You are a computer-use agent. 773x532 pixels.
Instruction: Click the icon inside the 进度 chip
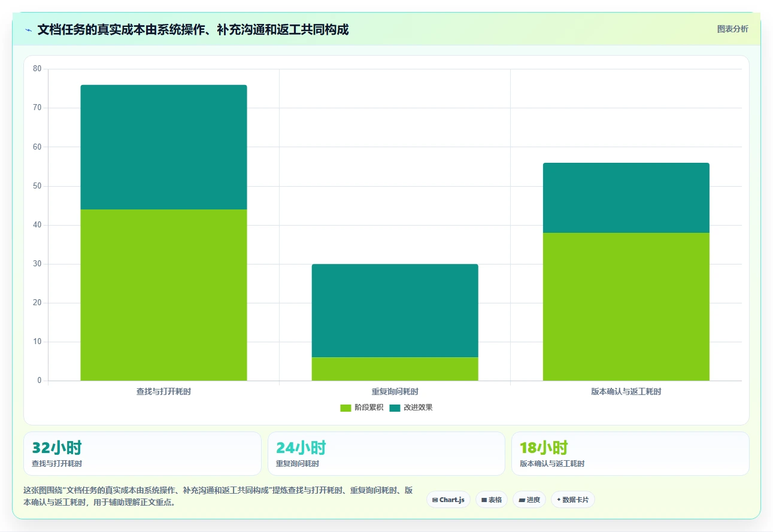coord(522,500)
